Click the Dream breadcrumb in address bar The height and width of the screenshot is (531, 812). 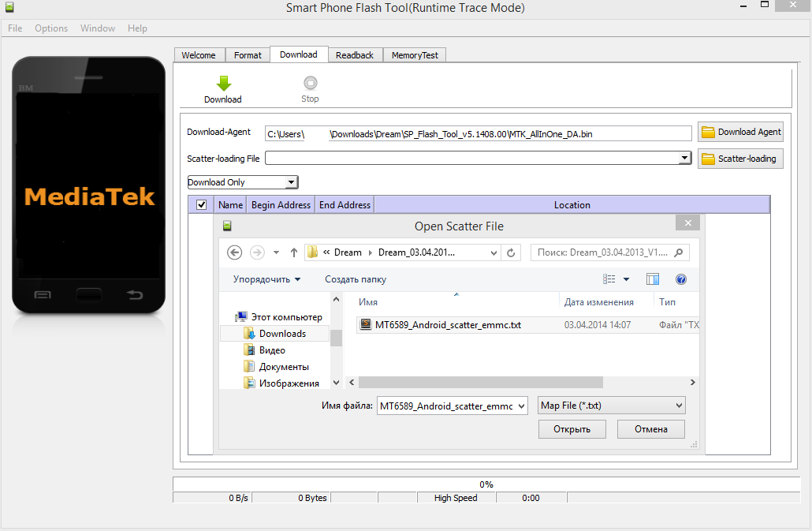click(x=348, y=252)
